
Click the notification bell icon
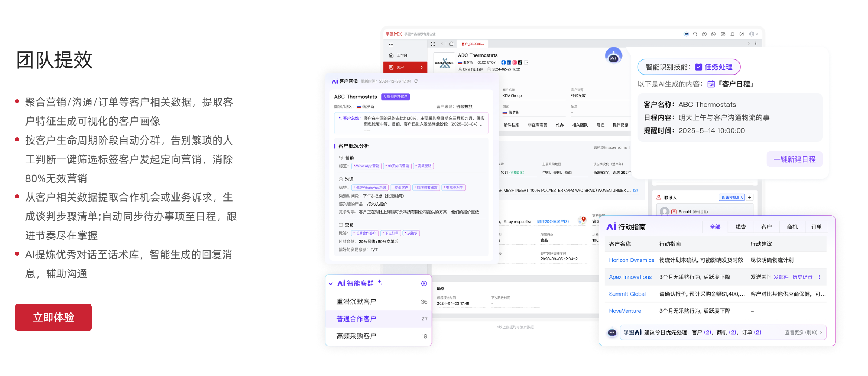point(732,34)
